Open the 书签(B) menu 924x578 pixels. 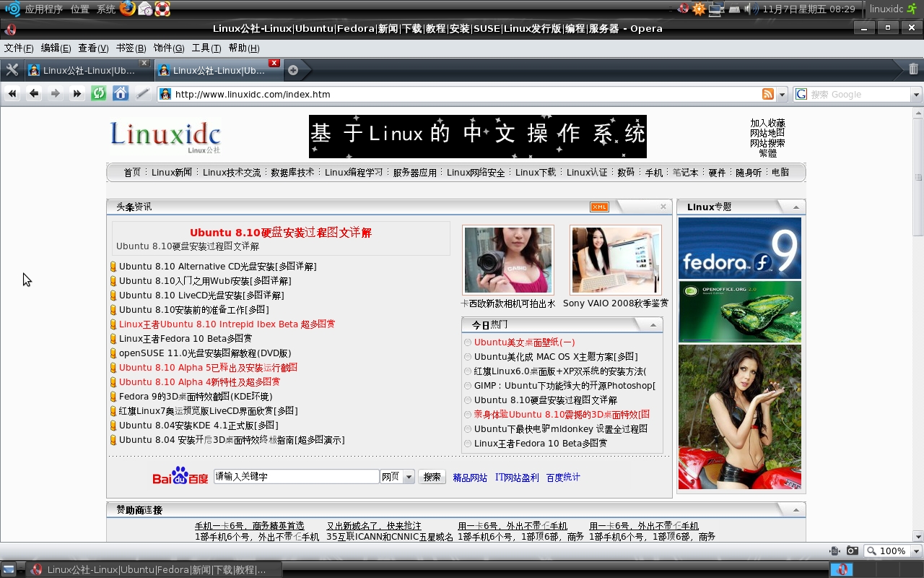[131, 48]
